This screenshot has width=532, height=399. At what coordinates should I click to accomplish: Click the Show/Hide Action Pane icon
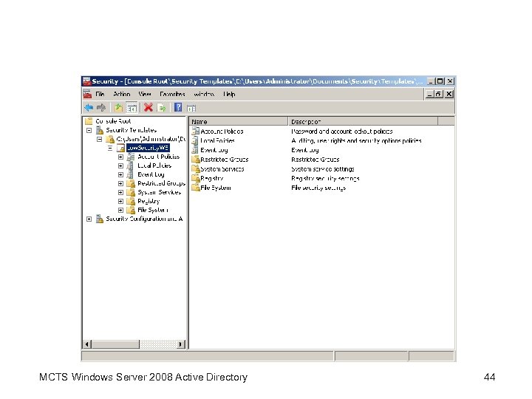[191, 108]
